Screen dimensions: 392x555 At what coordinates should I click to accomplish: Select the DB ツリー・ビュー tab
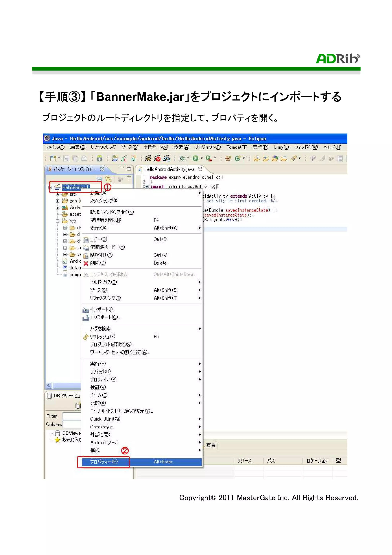tap(64, 396)
